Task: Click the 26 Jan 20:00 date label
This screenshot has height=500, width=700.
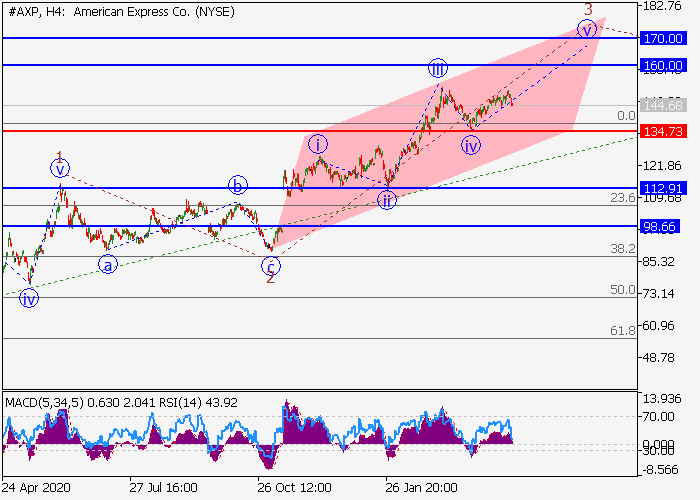Action: click(x=421, y=488)
